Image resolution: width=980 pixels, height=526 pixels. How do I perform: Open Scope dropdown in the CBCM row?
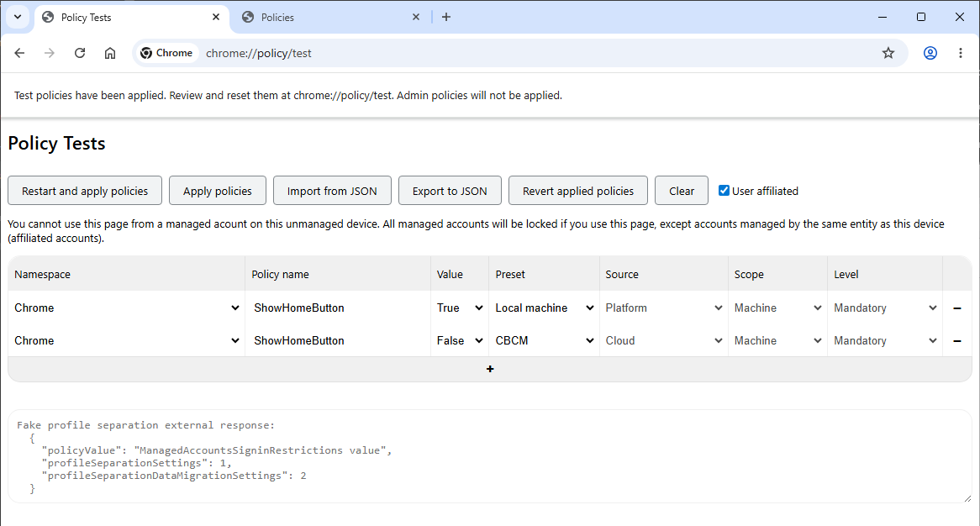777,341
